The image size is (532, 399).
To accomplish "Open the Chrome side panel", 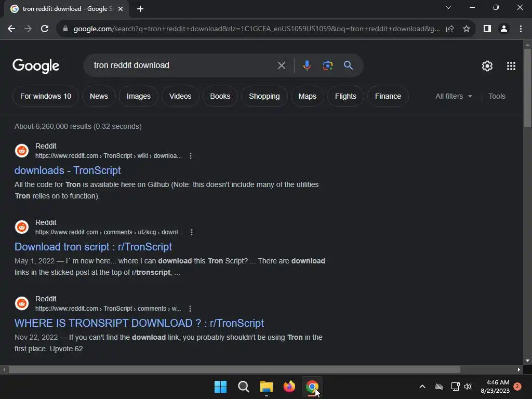I will pyautogui.click(x=487, y=29).
